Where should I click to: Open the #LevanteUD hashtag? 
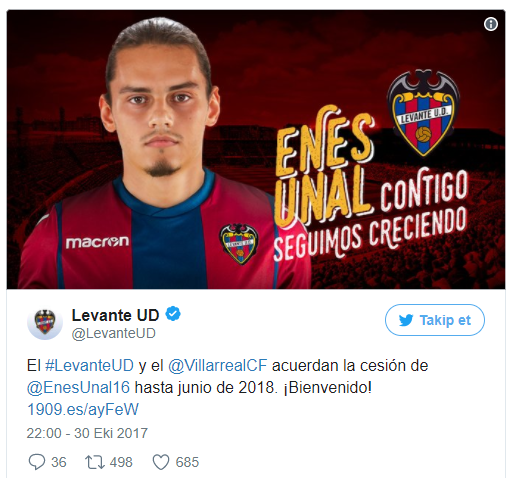click(x=89, y=366)
